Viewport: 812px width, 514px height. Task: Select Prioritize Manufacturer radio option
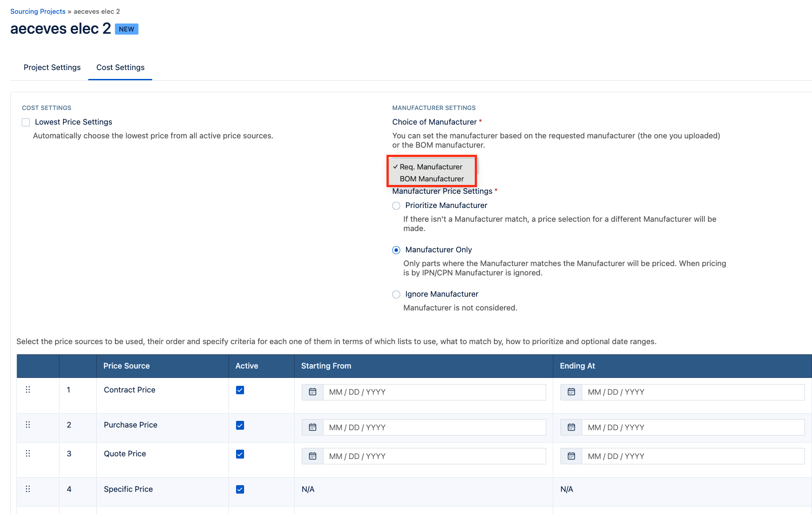(396, 206)
